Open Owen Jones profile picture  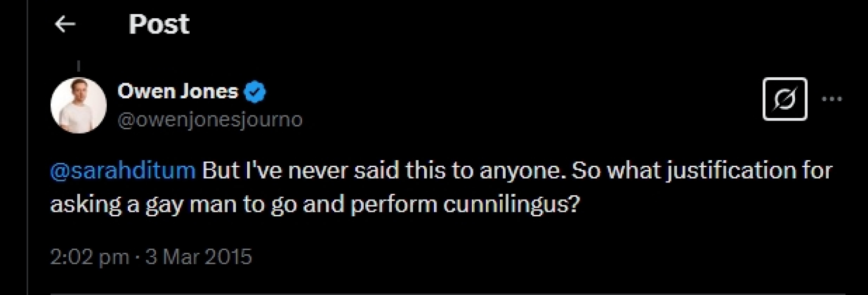(79, 105)
